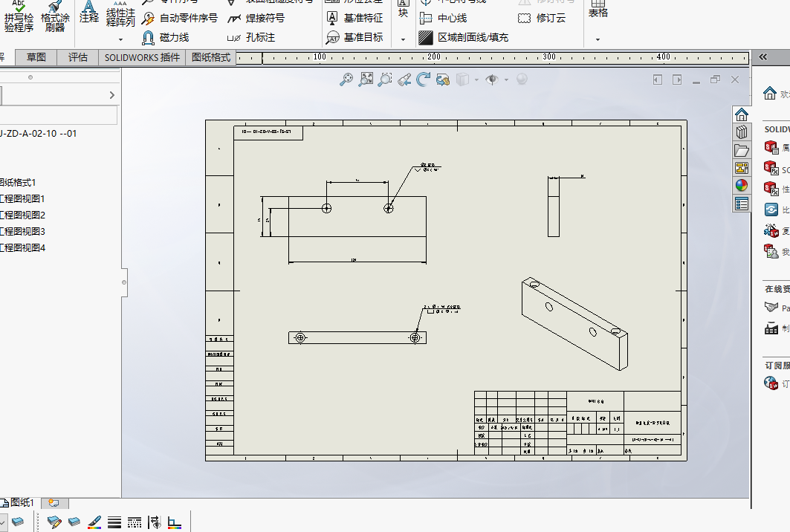The width and height of the screenshot is (790, 532).
Task: Open the SOLIDWORKS Resources home tab
Action: [742, 115]
